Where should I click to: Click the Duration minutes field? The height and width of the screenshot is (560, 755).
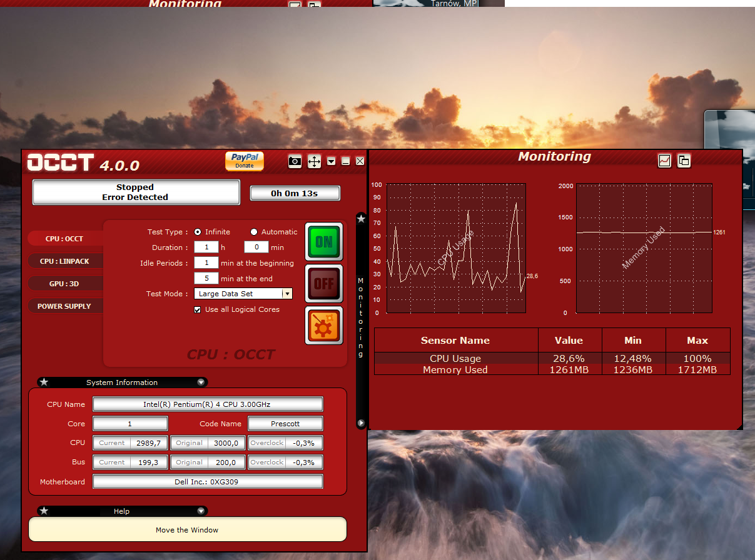(256, 247)
